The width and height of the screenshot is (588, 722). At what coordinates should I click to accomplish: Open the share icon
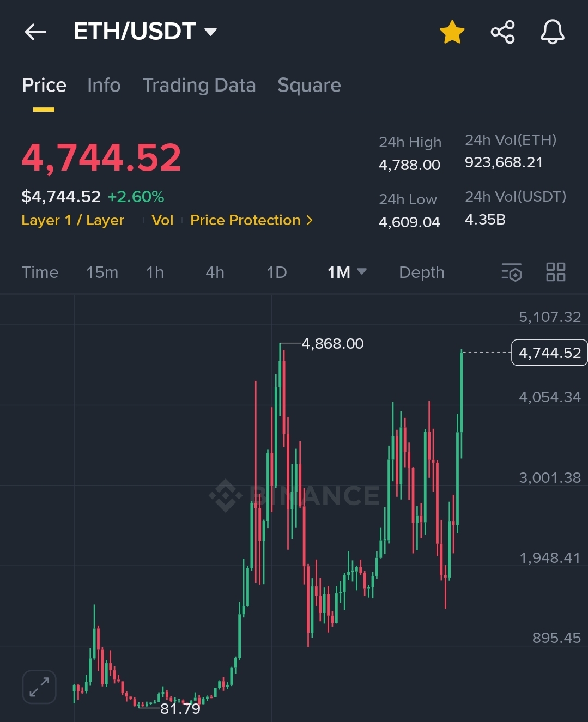(x=502, y=32)
